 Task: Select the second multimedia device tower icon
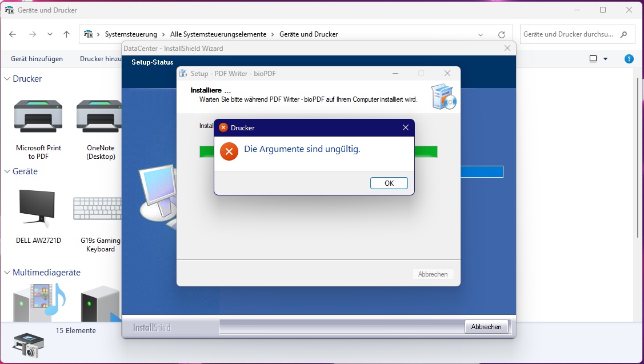tap(101, 304)
